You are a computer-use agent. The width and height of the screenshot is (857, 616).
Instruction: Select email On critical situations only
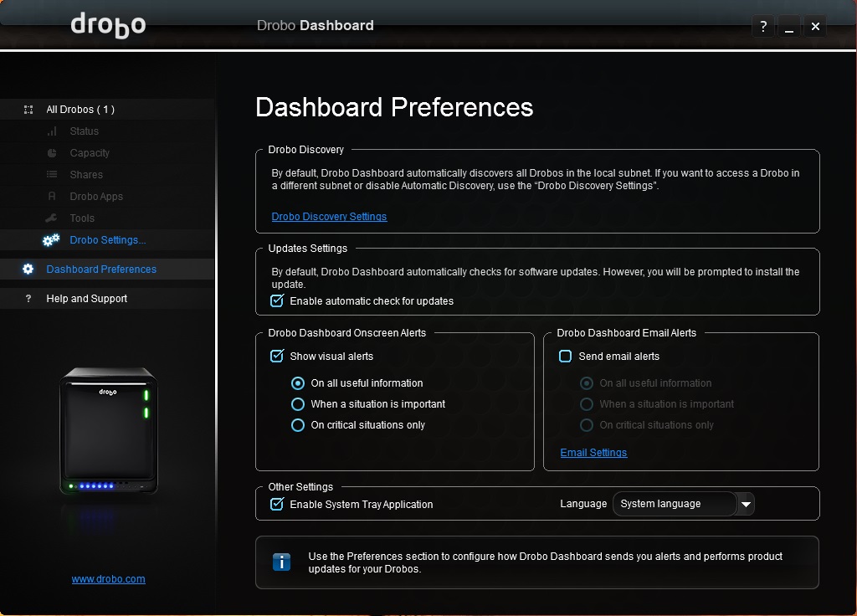[x=587, y=424]
